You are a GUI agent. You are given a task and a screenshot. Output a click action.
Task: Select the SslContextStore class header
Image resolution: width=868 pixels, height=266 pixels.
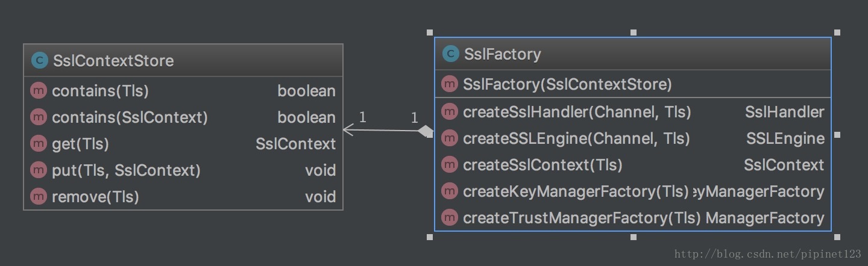click(183, 61)
